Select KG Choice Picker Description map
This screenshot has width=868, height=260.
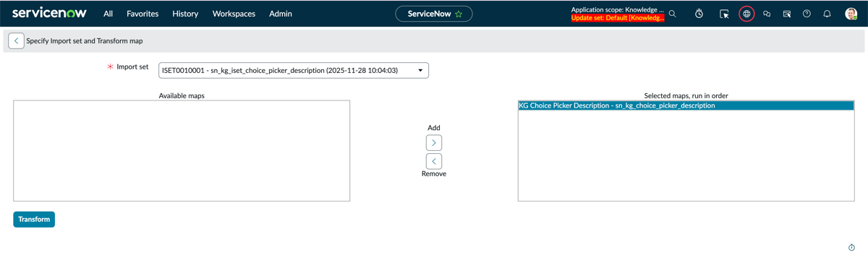[686, 105]
